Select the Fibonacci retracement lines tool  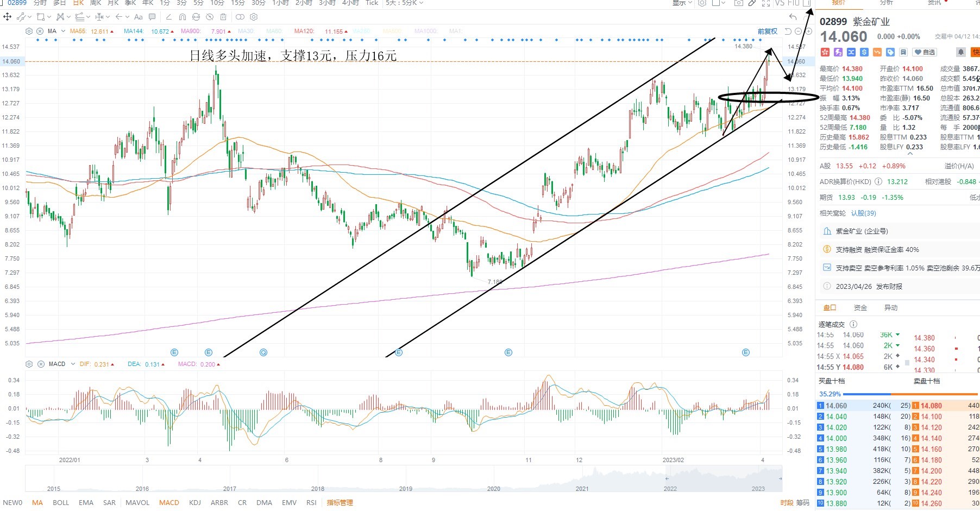tap(80, 17)
